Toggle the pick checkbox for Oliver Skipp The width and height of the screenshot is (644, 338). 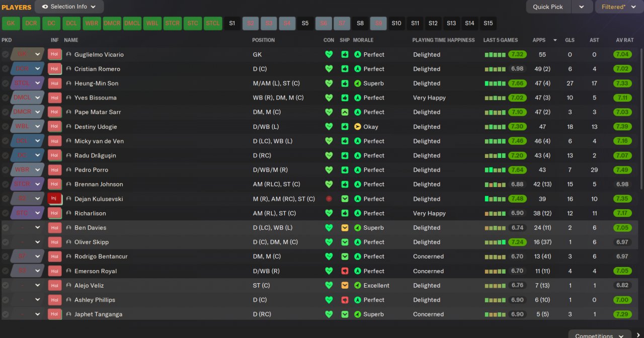click(x=5, y=242)
